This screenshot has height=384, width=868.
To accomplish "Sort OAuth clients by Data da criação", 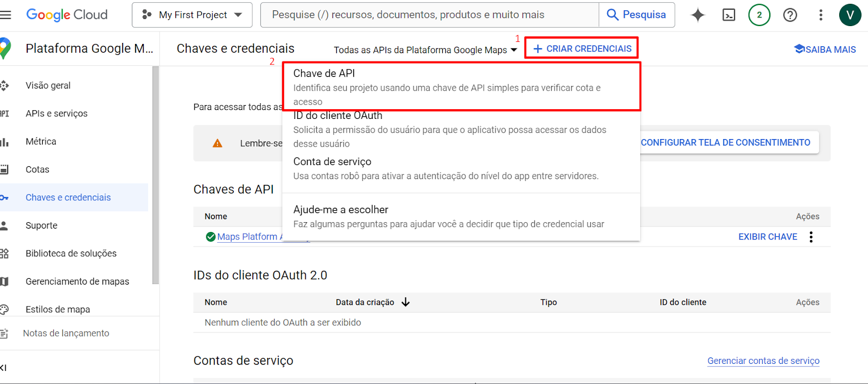I will click(x=373, y=302).
